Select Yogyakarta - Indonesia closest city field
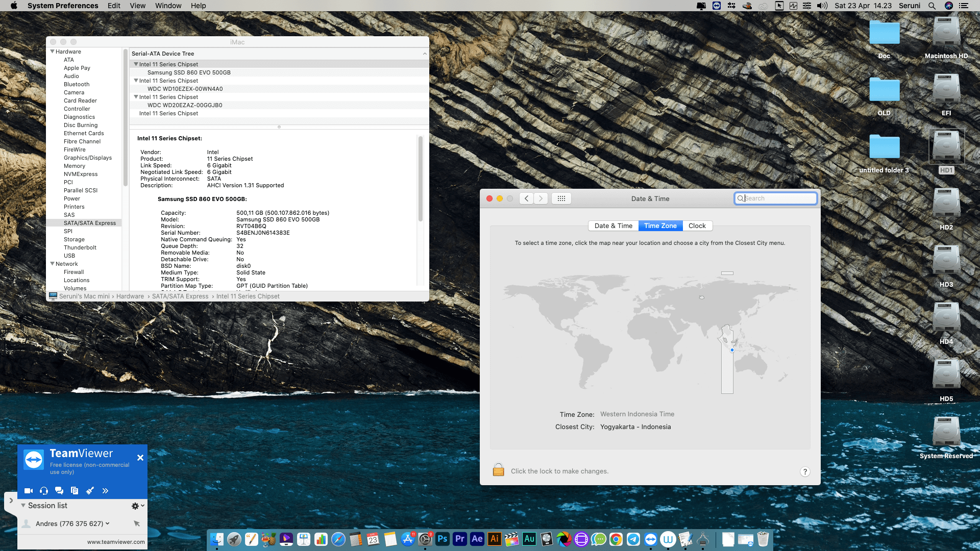980x551 pixels. pos(635,427)
